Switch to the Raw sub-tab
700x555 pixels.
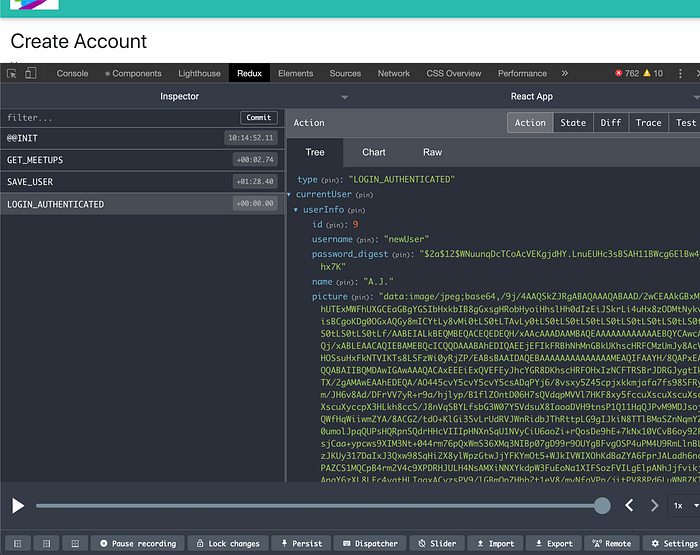432,152
